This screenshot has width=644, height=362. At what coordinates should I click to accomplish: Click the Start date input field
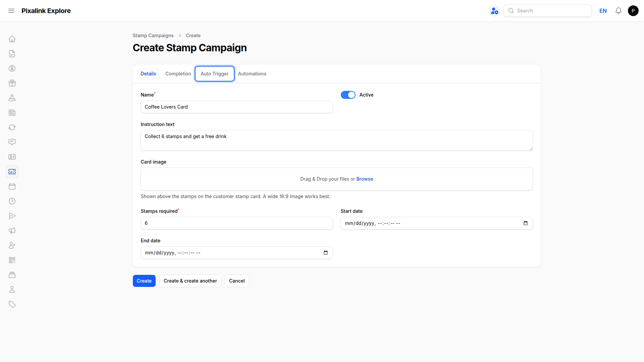pos(437,223)
